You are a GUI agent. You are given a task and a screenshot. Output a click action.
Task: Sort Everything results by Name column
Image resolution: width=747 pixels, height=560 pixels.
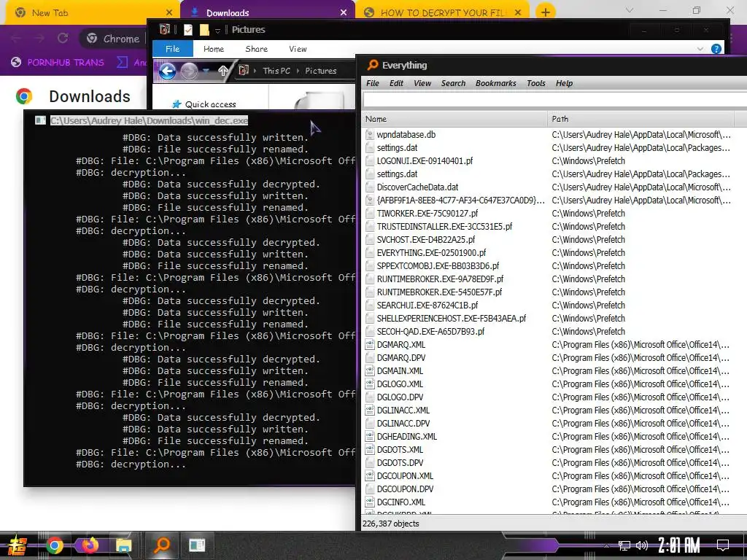[454, 119]
